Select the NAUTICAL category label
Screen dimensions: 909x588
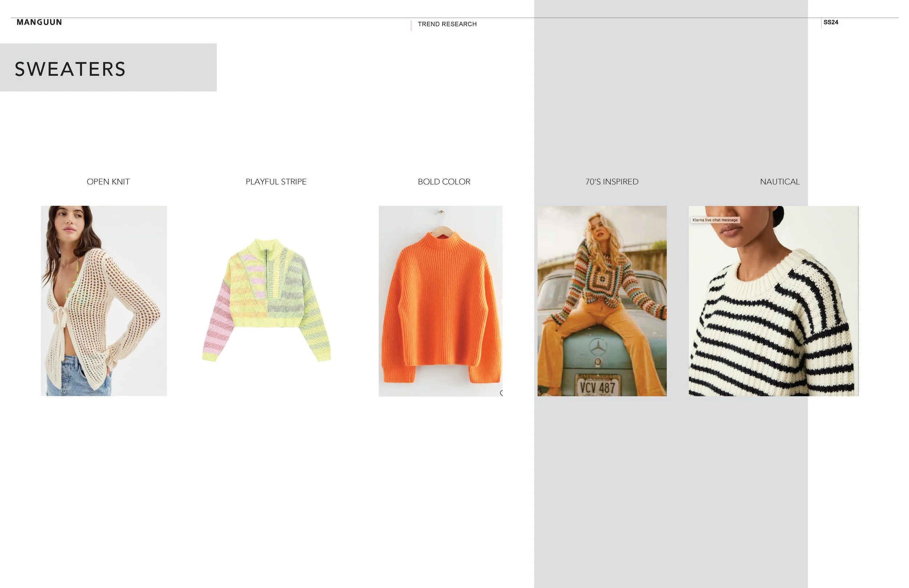click(780, 182)
